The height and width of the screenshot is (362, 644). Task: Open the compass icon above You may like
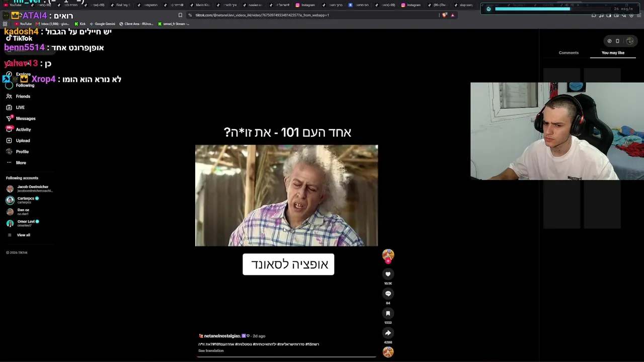pyautogui.click(x=609, y=41)
